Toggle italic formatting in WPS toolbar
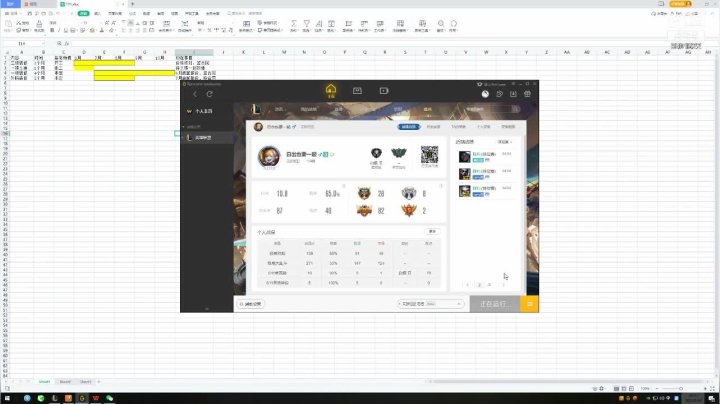 tap(59, 30)
